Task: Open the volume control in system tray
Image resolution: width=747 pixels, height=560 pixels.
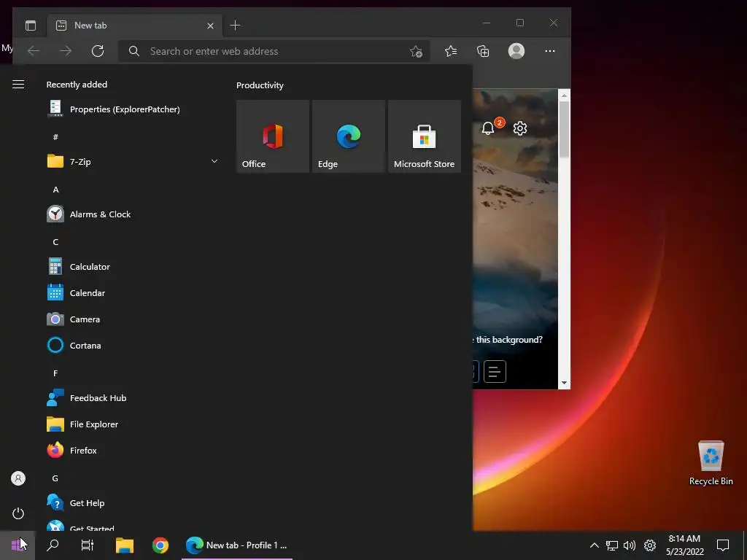Action: tap(630, 545)
